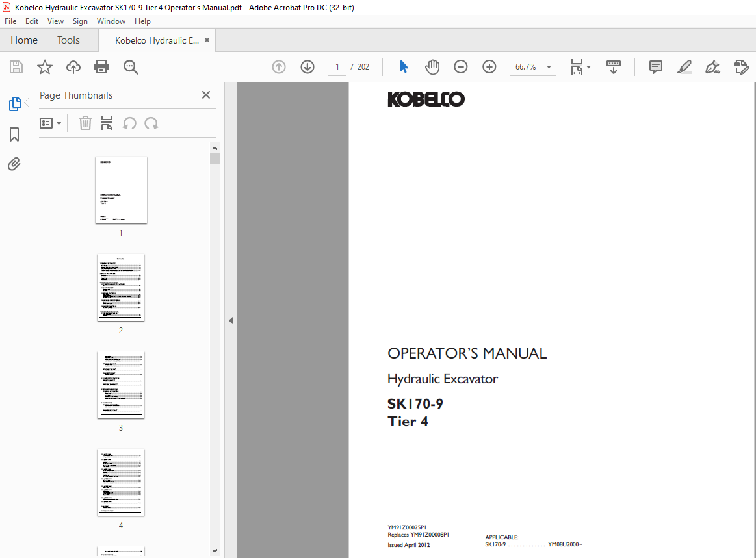Activate the Selection arrow tool
Image resolution: width=756 pixels, height=558 pixels.
tap(404, 67)
